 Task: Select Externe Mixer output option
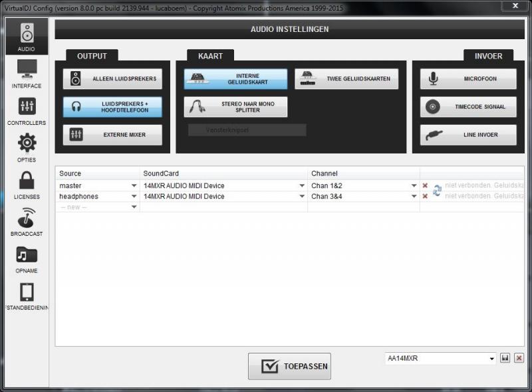coord(112,135)
